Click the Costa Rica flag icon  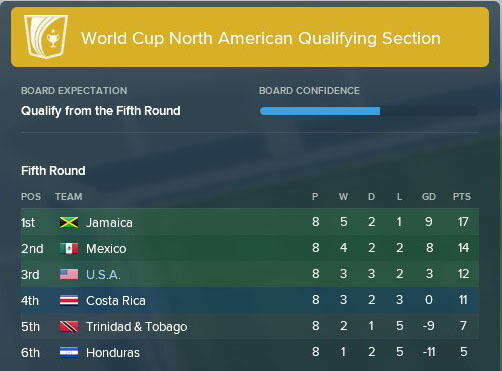coord(69,300)
